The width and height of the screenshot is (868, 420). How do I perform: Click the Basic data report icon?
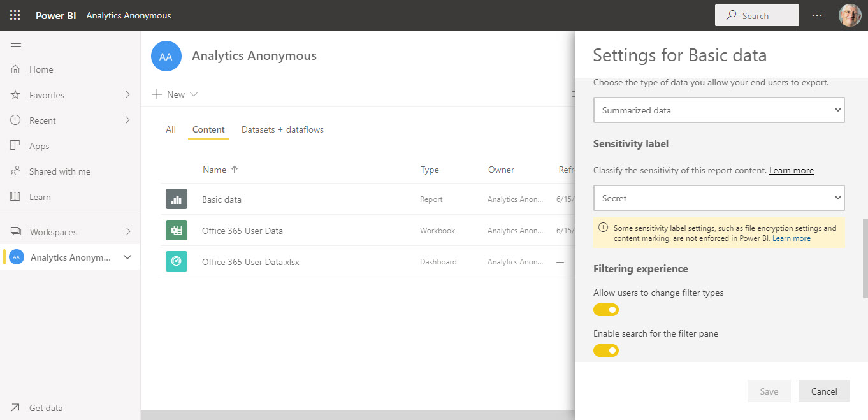tap(177, 199)
